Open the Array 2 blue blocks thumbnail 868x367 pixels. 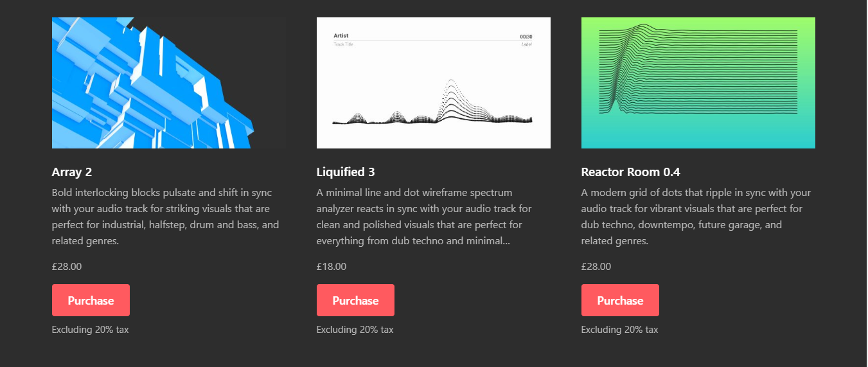169,83
